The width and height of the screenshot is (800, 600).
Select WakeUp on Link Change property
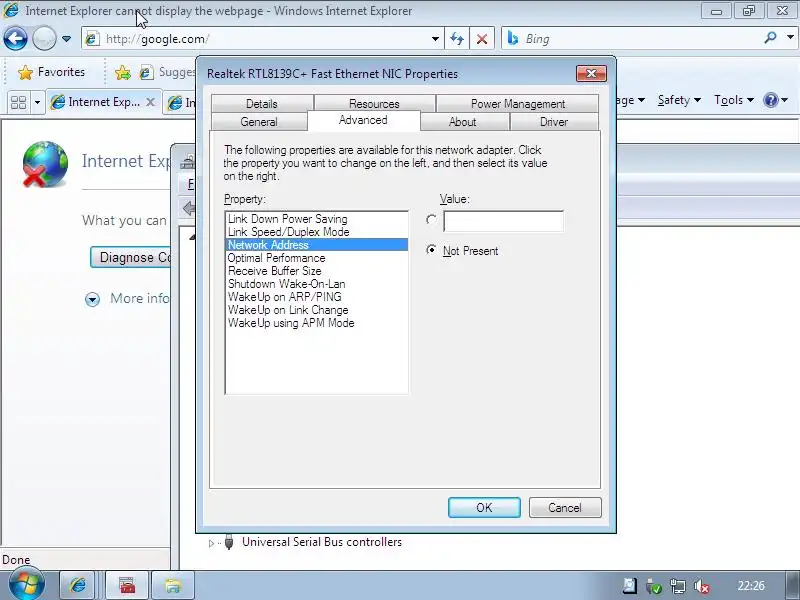point(316,310)
